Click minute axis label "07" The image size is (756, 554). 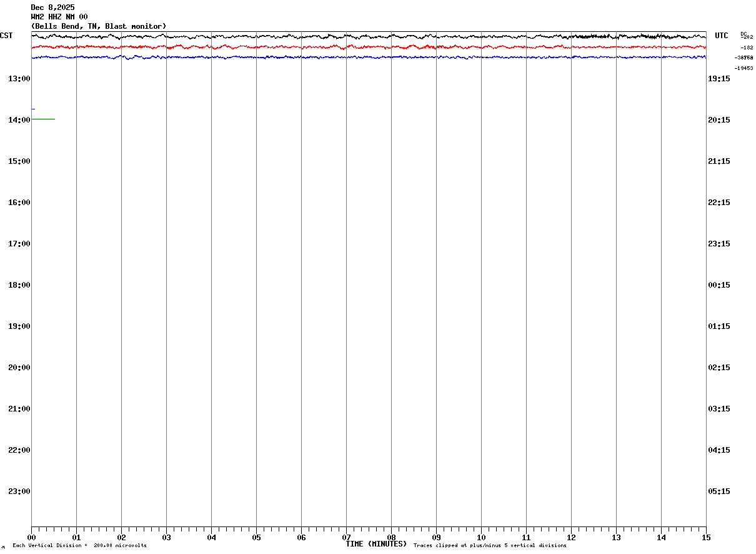[x=346, y=537]
